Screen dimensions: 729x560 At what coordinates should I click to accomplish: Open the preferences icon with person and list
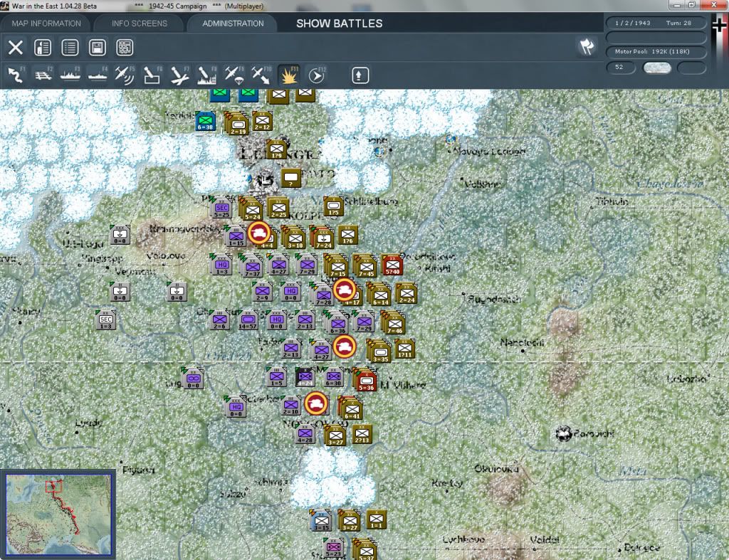[43, 48]
